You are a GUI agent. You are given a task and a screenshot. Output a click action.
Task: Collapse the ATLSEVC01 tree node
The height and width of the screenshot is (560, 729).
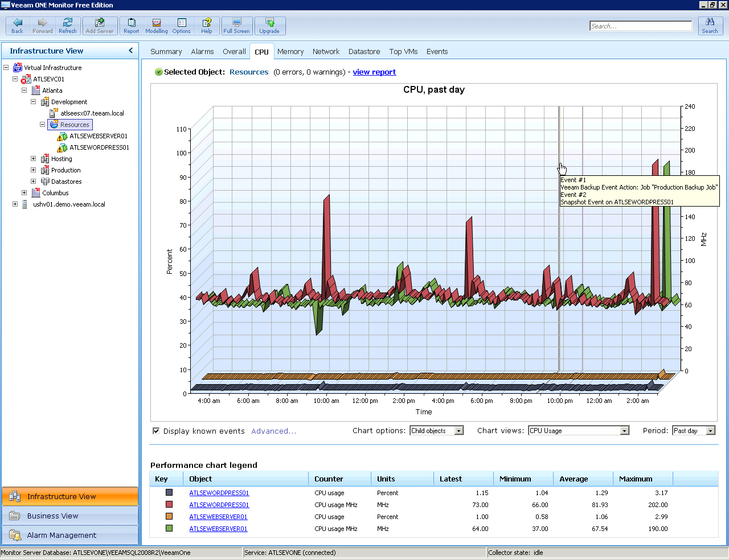(x=15, y=79)
